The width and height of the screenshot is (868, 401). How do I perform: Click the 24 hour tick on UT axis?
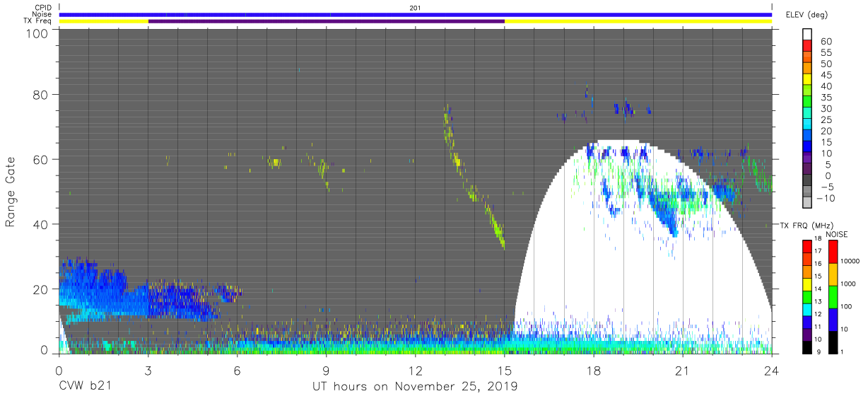772,370
